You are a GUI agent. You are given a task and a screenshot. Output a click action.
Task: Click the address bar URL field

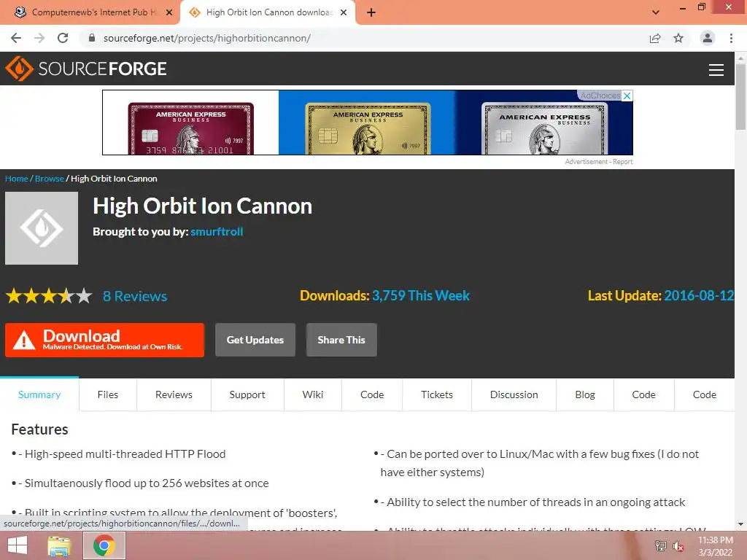pyautogui.click(x=362, y=38)
